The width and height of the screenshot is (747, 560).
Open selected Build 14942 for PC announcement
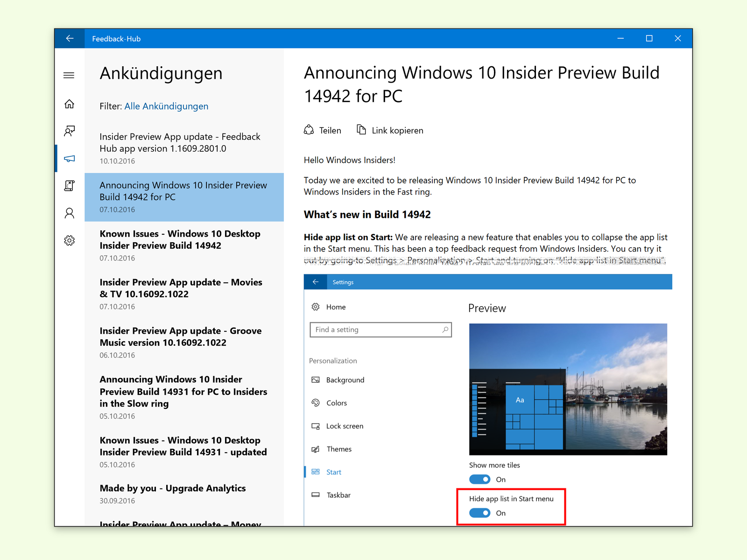184,197
